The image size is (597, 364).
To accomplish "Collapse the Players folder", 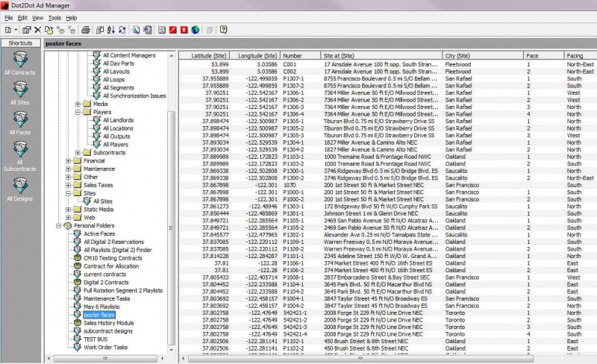I will pyautogui.click(x=78, y=112).
